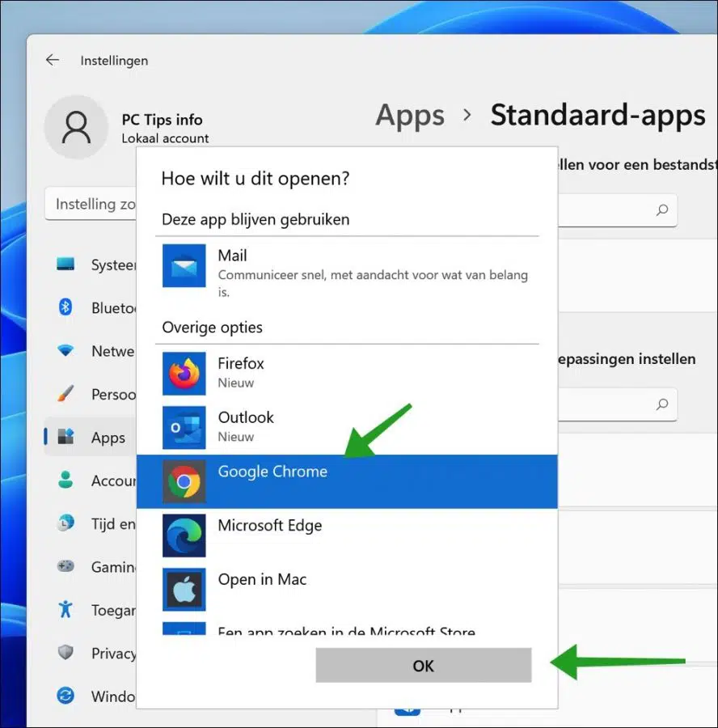This screenshot has height=728, width=718.
Task: Open the PC Tips info account avatar
Action: (76, 127)
